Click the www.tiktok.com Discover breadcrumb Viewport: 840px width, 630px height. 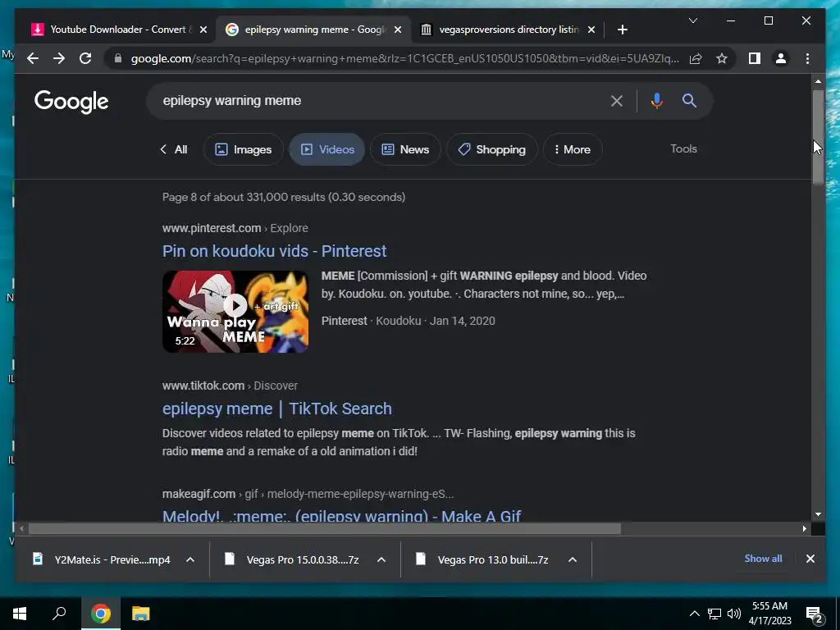tap(230, 386)
